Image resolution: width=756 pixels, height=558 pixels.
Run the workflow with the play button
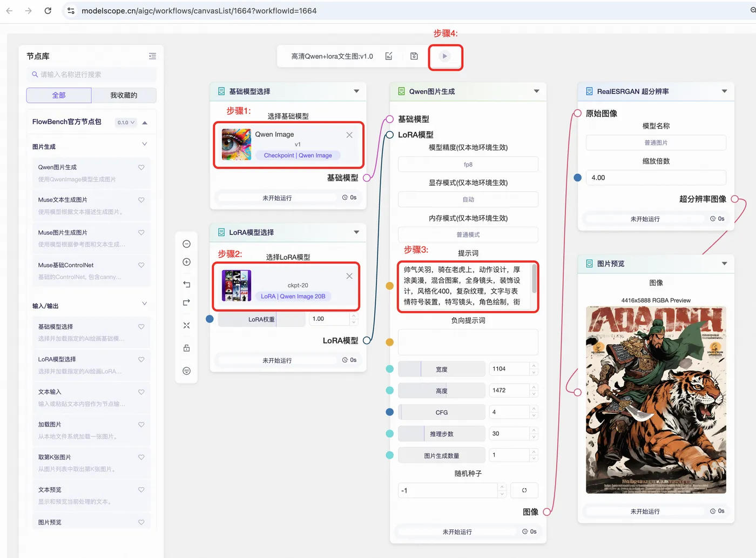[x=444, y=56]
